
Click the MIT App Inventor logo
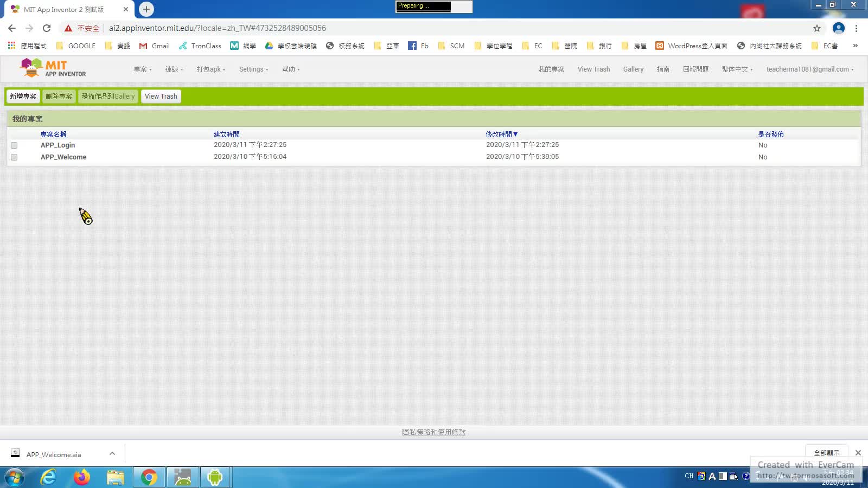(x=53, y=68)
